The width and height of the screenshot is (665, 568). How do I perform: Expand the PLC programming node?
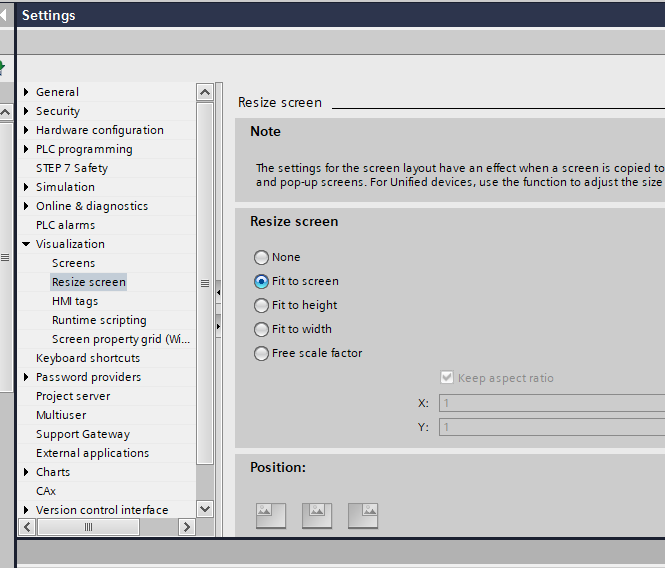click(x=26, y=149)
